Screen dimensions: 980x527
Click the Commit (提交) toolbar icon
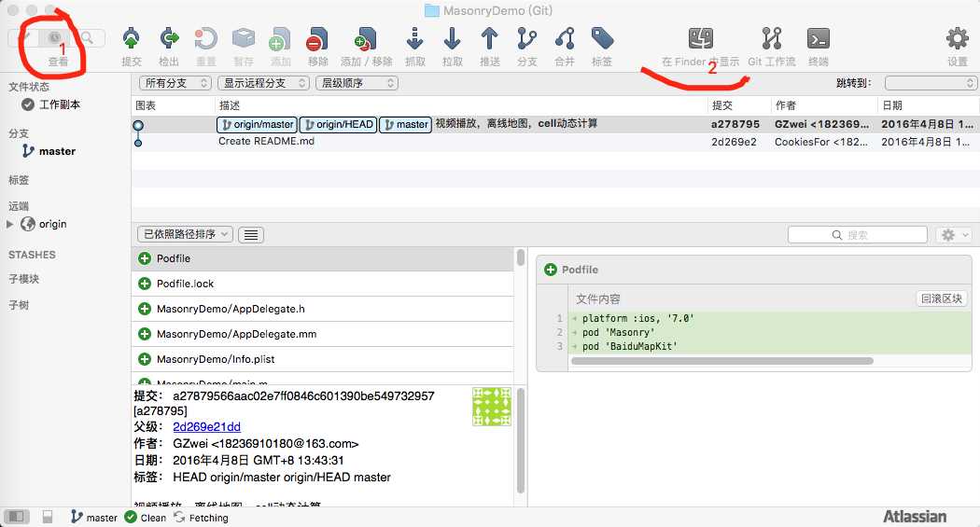pyautogui.click(x=132, y=39)
